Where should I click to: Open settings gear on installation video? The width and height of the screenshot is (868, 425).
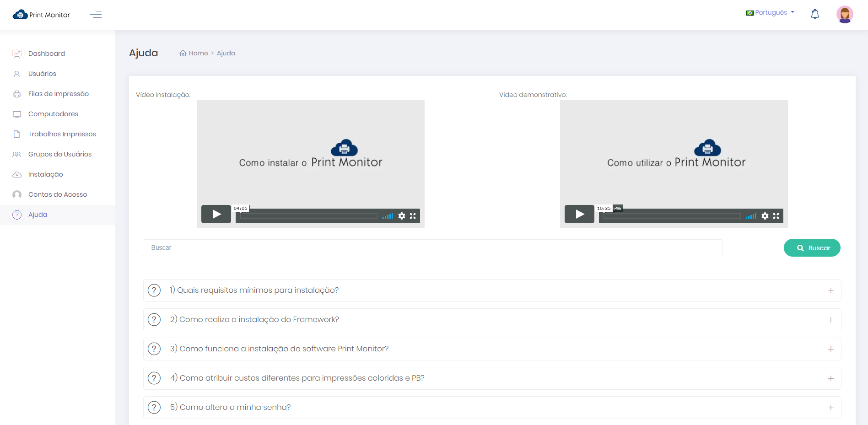pyautogui.click(x=402, y=216)
